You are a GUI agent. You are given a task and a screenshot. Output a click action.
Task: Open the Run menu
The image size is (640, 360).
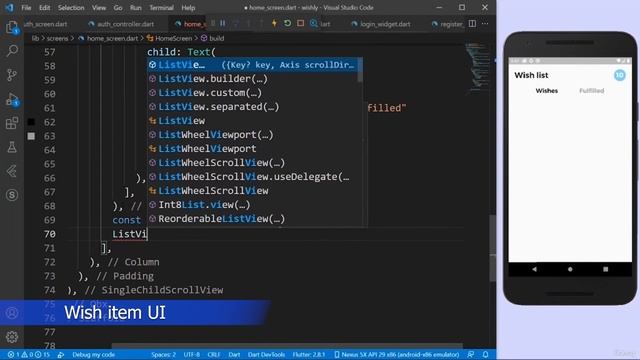coord(136,8)
